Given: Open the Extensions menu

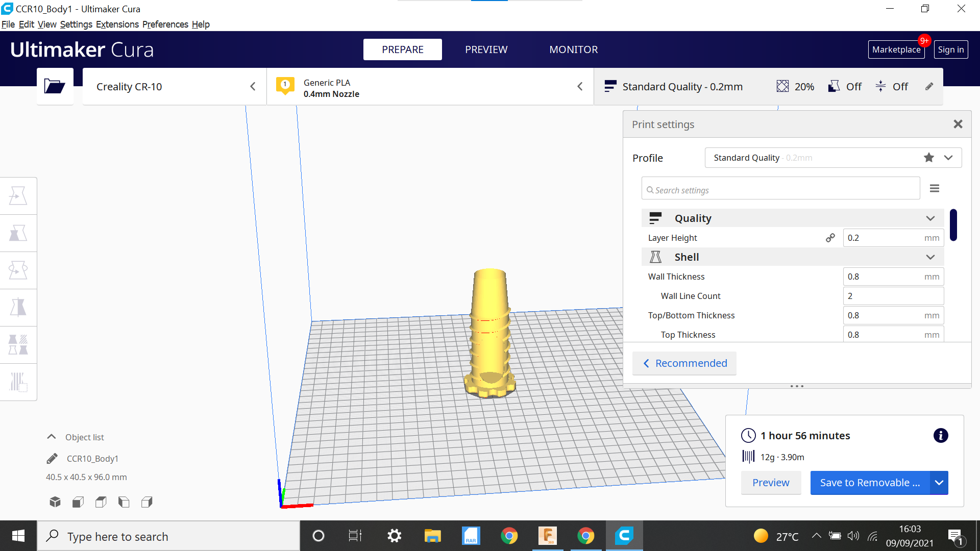Looking at the screenshot, I should point(117,24).
